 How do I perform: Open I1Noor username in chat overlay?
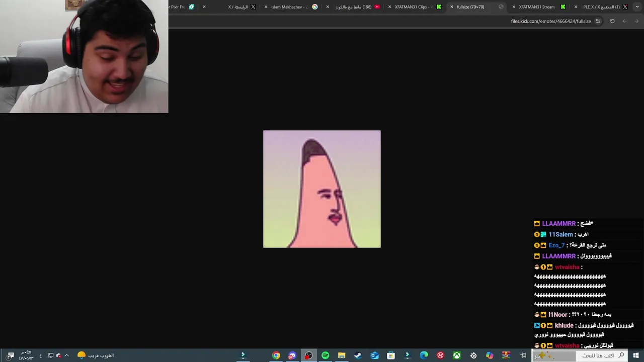pyautogui.click(x=557, y=315)
